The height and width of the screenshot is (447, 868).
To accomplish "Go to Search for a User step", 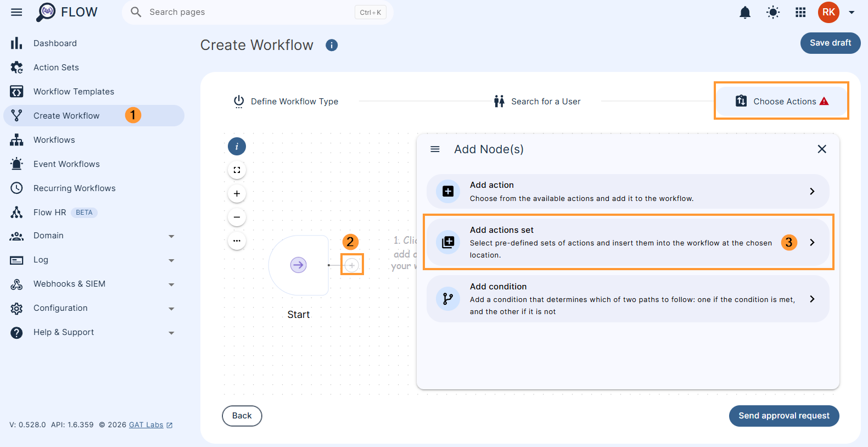I will click(x=537, y=102).
